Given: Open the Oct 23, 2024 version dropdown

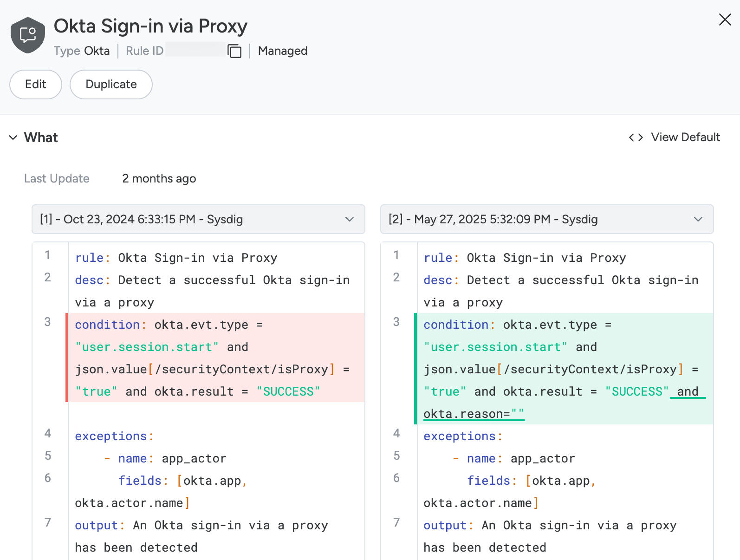Looking at the screenshot, I should tap(198, 219).
